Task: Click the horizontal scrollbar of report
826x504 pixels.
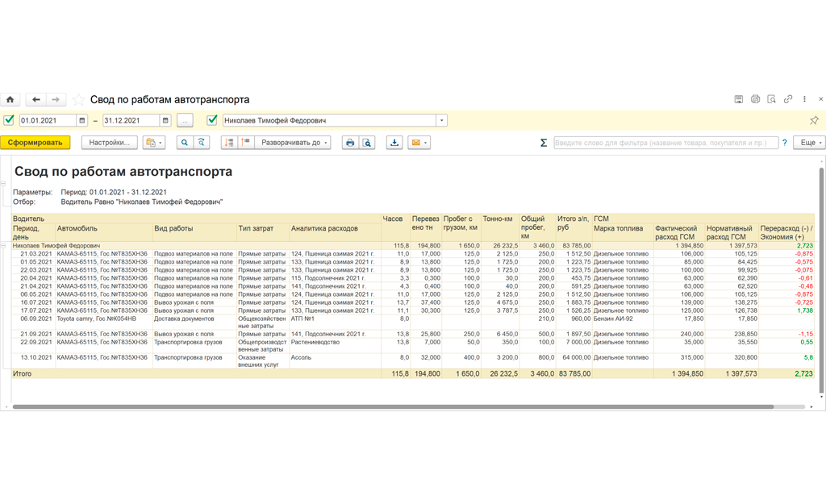Action: (393, 406)
